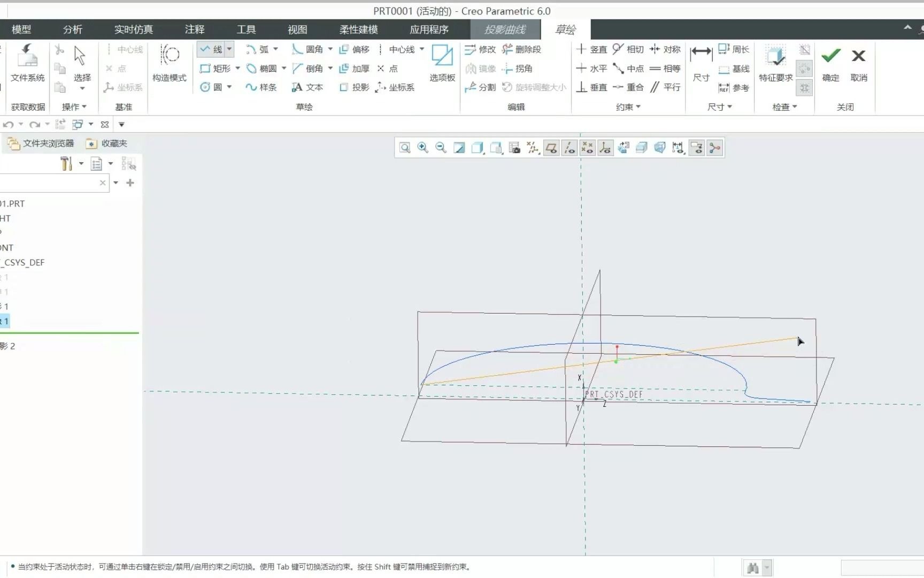
Task: Click Feature Requirements (特征要求) button
Action: pos(775,63)
